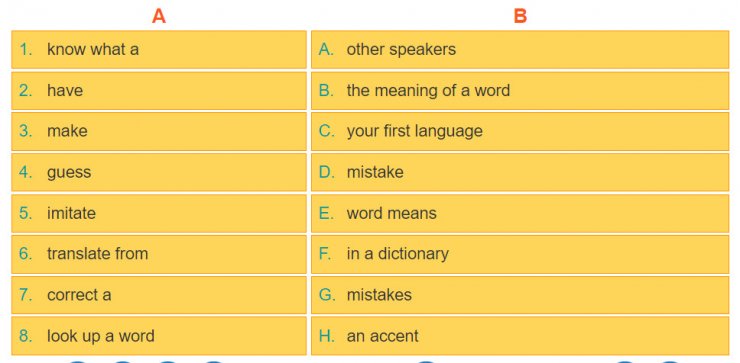
Task: Select 'guess' in column A
Action: coord(159,172)
